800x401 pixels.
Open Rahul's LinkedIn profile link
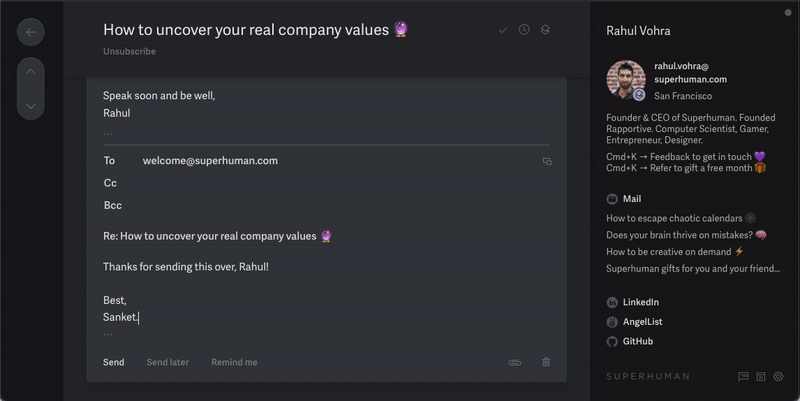point(640,302)
